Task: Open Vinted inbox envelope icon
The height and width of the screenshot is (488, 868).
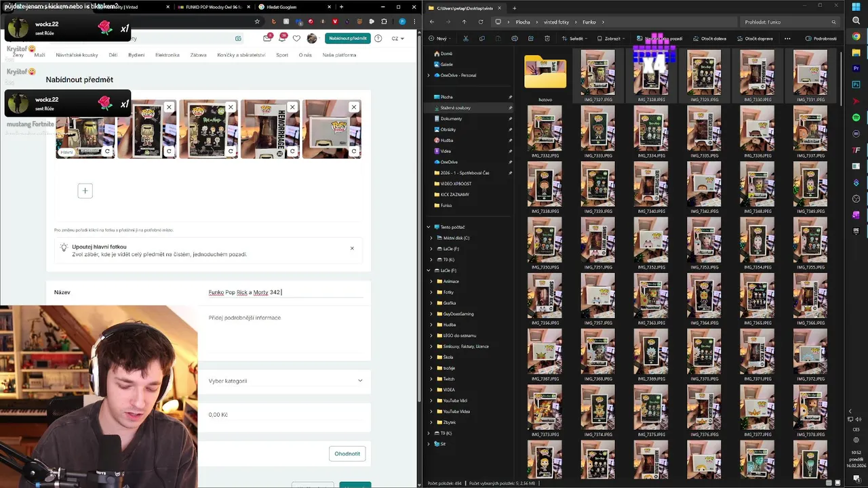Action: tap(267, 38)
